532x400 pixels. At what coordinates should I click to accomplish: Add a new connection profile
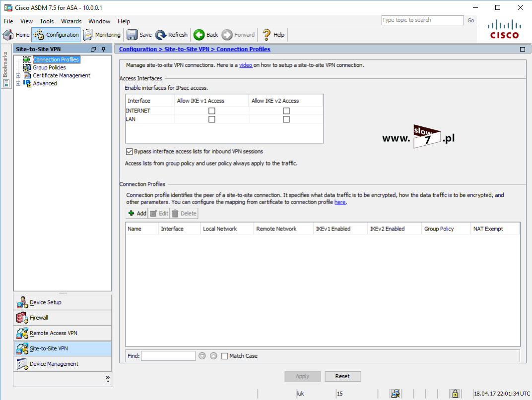coord(137,213)
